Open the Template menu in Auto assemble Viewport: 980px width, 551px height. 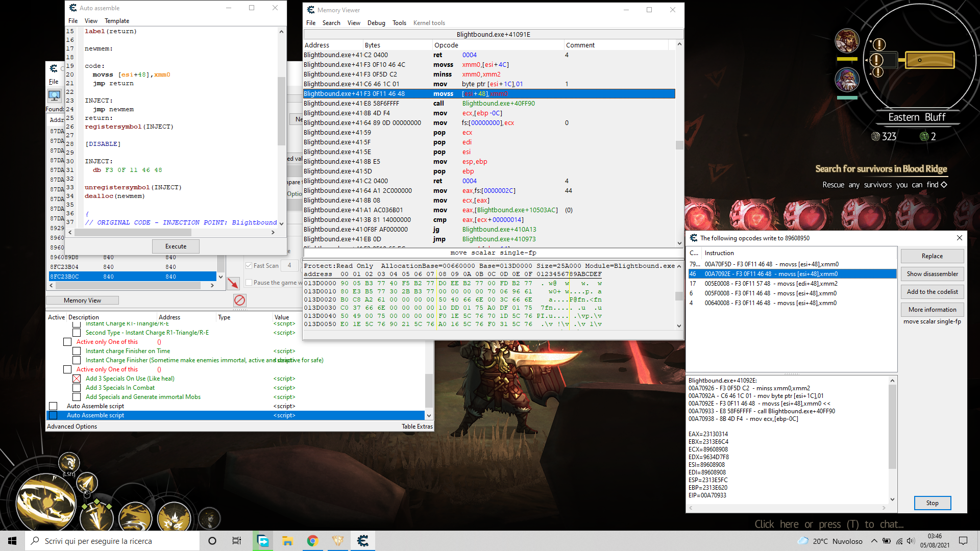[x=117, y=20]
